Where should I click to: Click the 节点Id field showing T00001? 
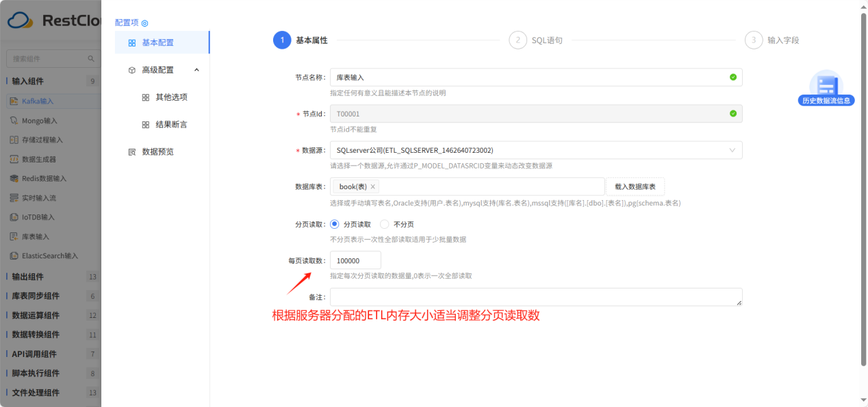(x=536, y=114)
